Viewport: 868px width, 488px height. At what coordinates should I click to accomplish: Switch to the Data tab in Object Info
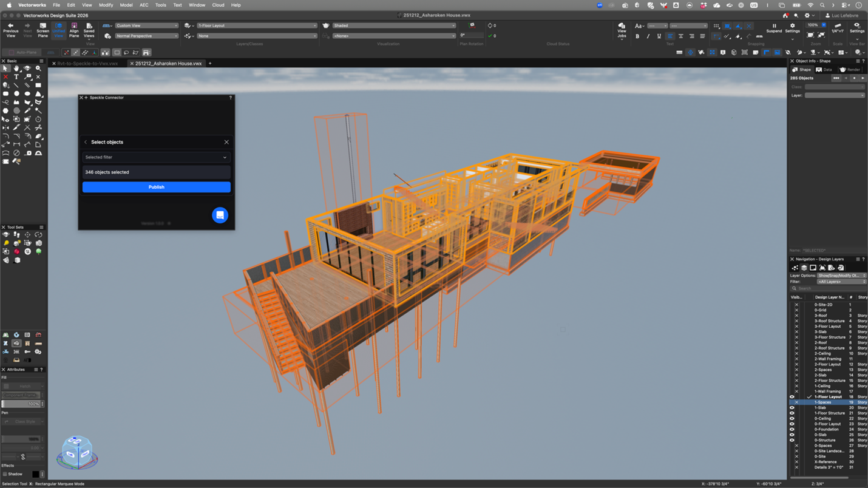[823, 70]
